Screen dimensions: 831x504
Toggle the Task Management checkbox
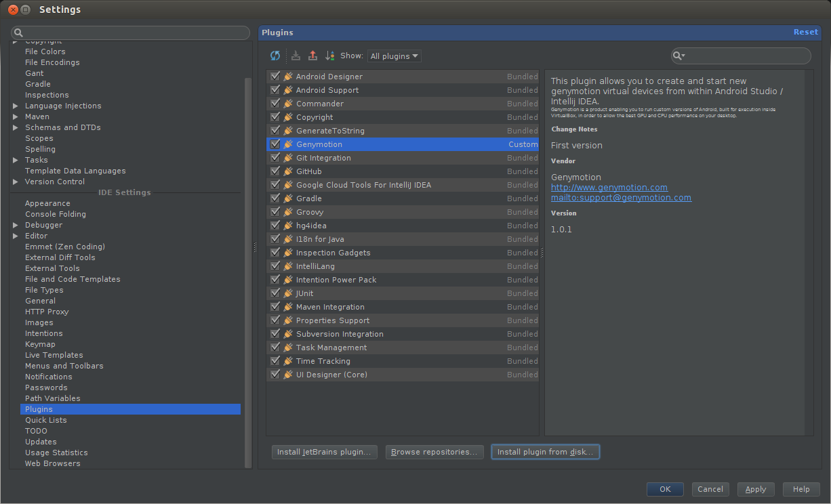click(x=275, y=348)
